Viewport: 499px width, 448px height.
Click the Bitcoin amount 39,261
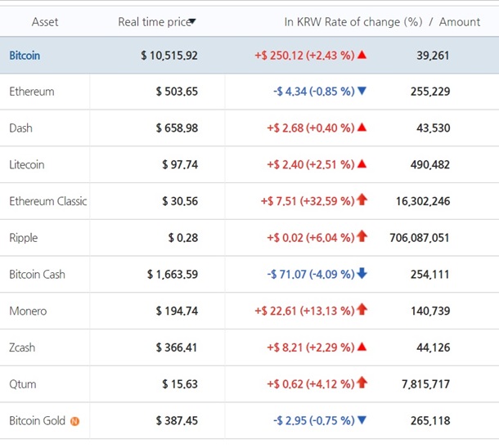click(433, 56)
